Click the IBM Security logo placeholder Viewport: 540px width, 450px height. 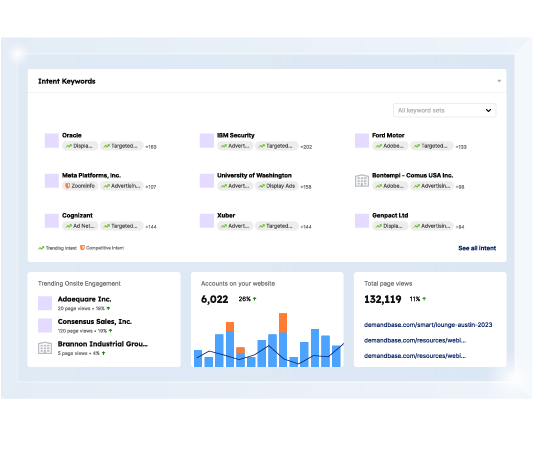207,141
